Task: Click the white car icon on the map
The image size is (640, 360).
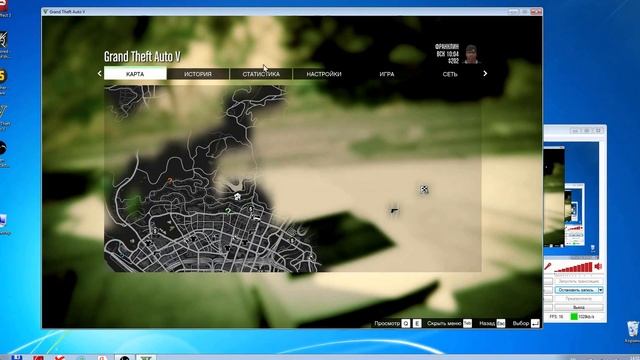Action: 256,219
